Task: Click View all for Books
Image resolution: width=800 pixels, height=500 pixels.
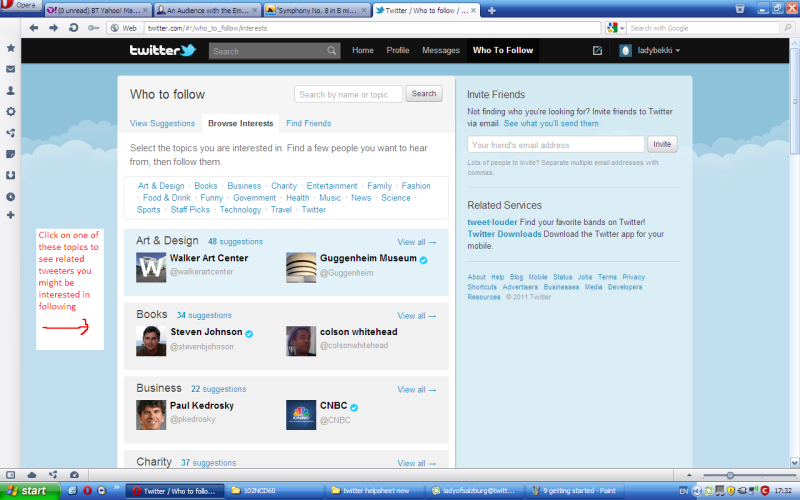Action: (x=417, y=316)
